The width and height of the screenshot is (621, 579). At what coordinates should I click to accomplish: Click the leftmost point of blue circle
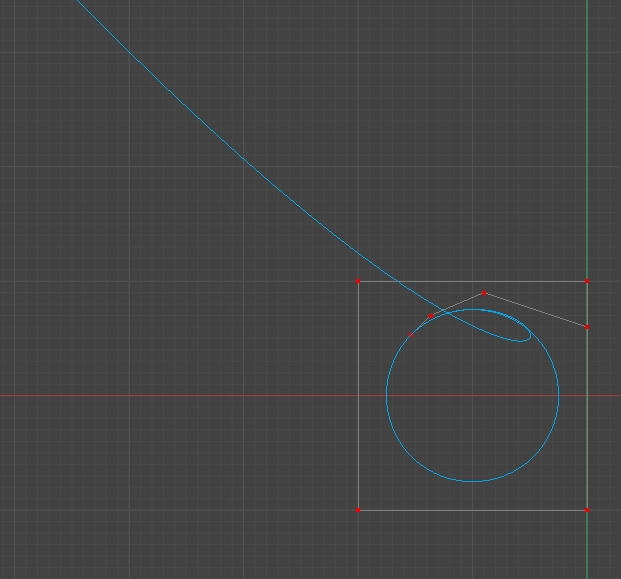click(x=387, y=395)
